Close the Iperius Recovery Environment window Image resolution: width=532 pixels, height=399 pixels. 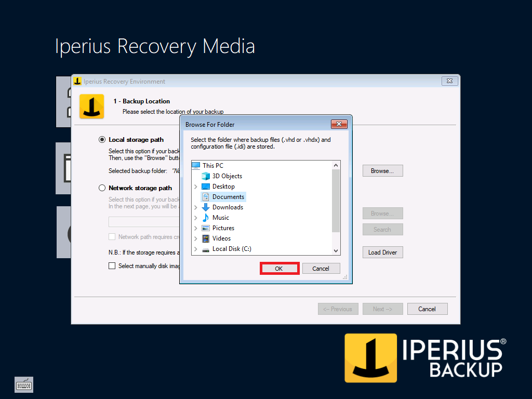click(449, 81)
